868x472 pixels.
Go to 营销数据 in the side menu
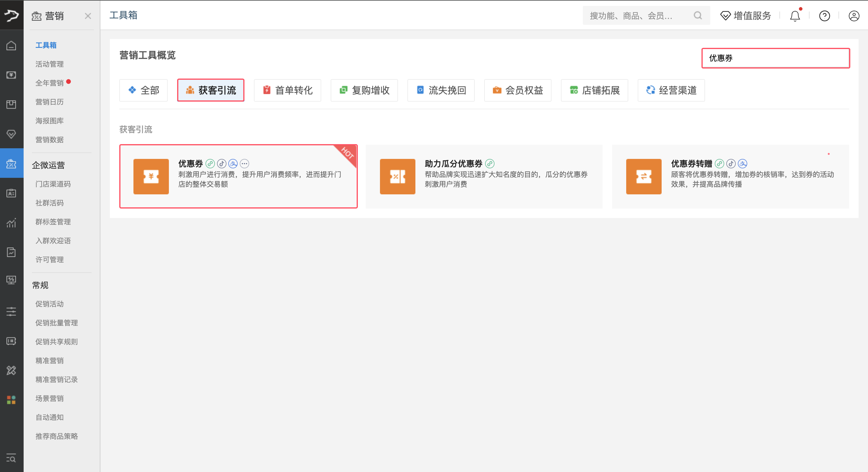pyautogui.click(x=50, y=140)
